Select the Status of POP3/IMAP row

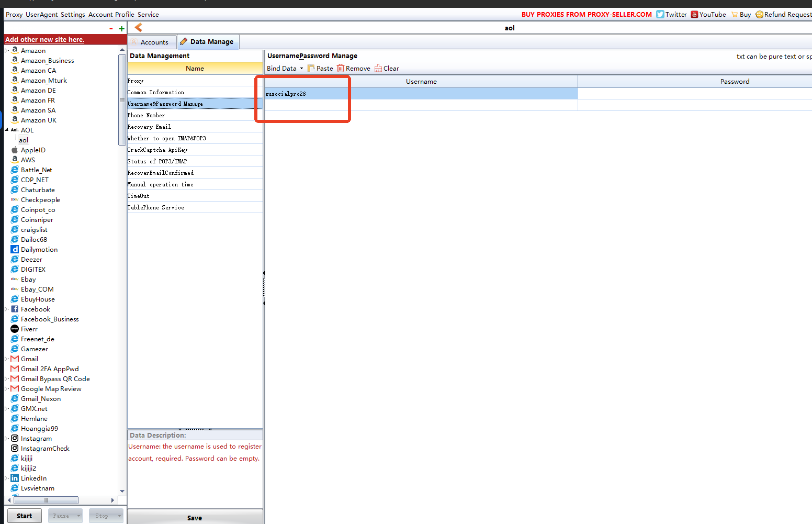click(x=195, y=161)
